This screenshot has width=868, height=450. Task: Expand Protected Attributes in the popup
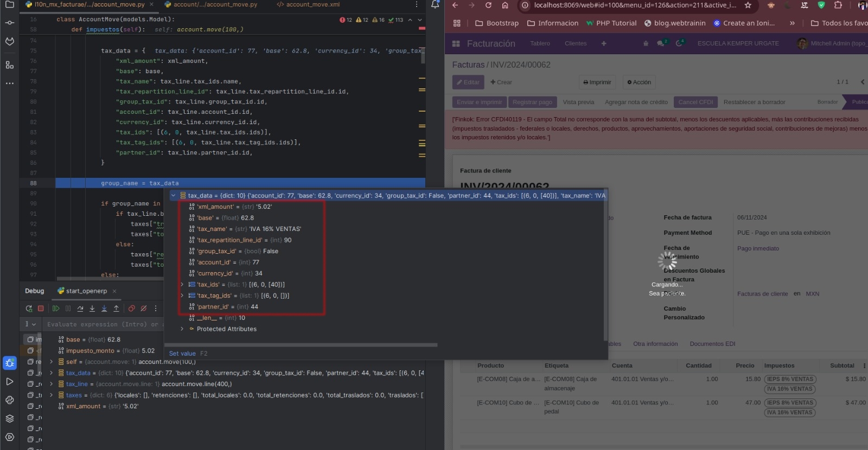point(182,329)
